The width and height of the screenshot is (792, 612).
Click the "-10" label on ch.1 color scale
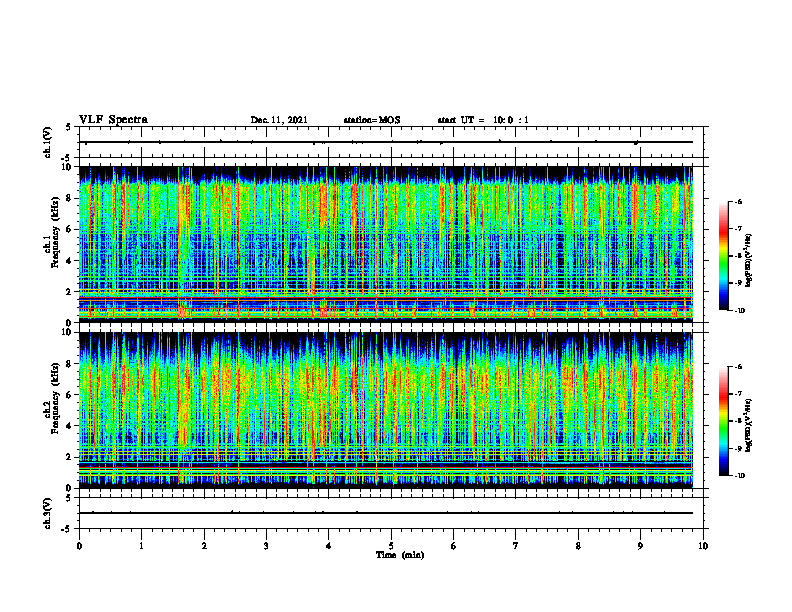(739, 311)
